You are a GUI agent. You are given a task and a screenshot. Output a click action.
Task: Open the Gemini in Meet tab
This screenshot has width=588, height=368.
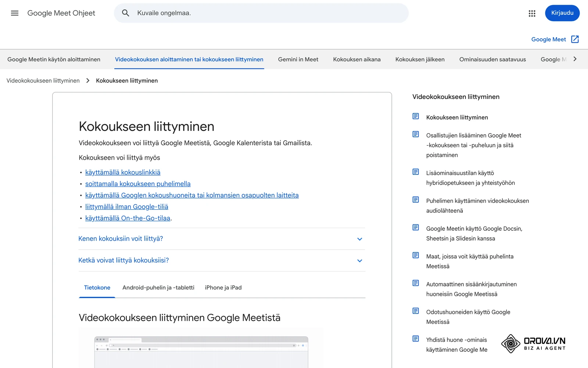tap(298, 60)
